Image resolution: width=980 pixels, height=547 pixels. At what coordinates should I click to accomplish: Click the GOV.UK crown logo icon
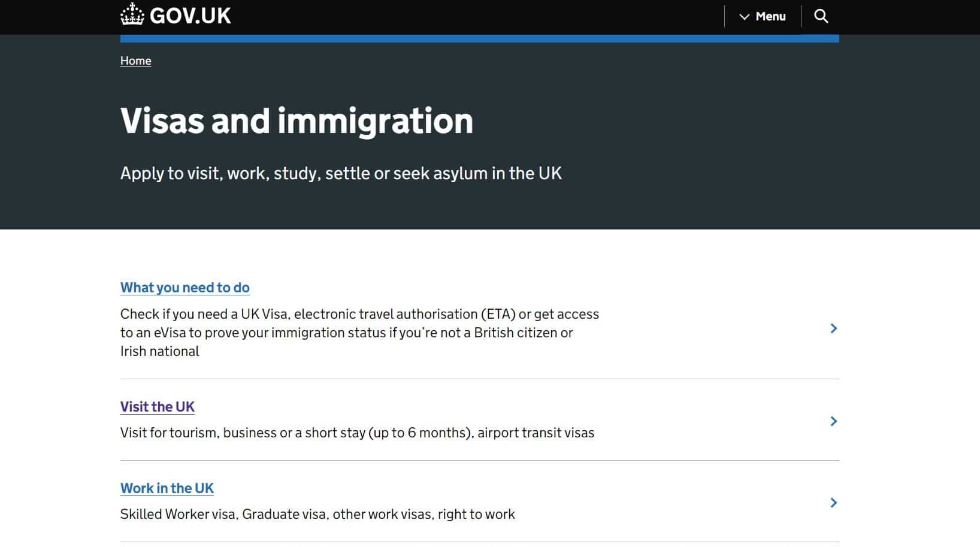[132, 14]
